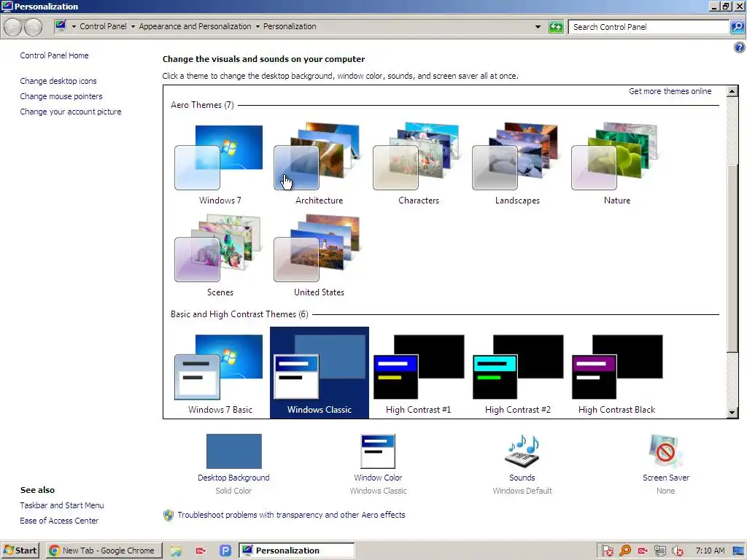Go forward with the Forward arrow button
747x560 pixels.
tap(33, 27)
